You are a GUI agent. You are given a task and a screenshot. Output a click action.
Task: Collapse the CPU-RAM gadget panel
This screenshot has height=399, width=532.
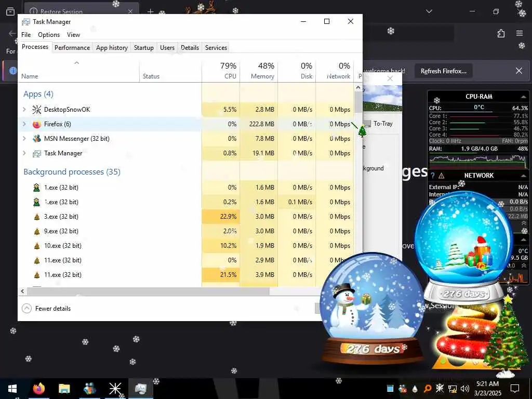(x=524, y=97)
